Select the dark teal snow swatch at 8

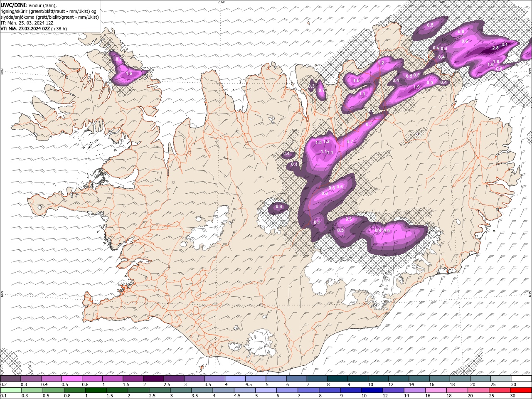click(x=337, y=379)
